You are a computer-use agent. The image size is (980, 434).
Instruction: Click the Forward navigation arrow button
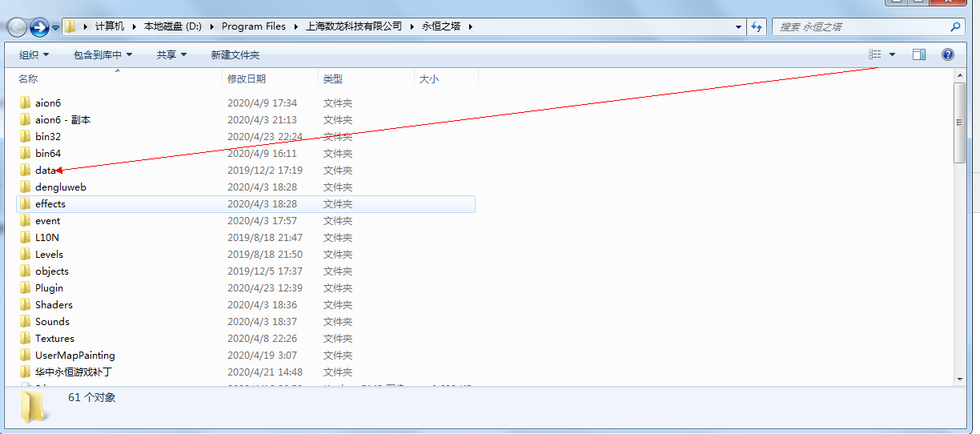(39, 26)
